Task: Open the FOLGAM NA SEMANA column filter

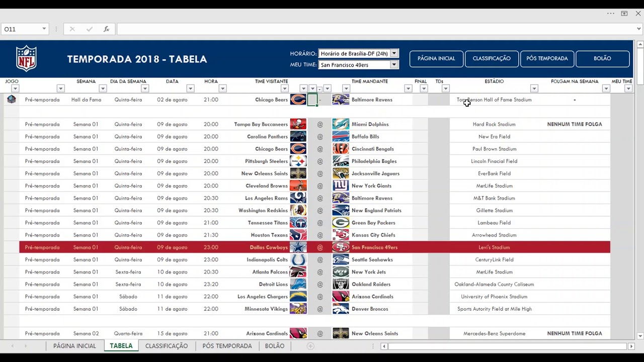Action: [x=606, y=88]
